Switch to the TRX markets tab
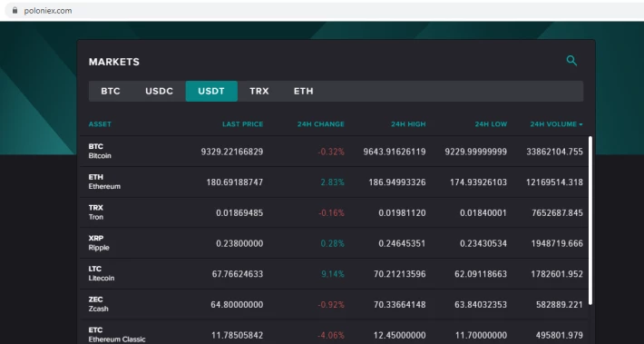Image resolution: width=644 pixels, height=344 pixels. point(259,92)
